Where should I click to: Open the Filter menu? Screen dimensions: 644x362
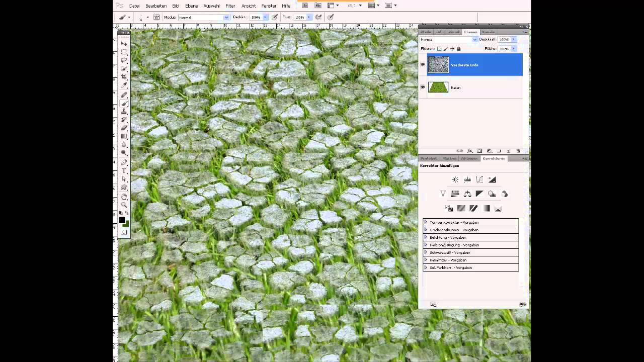(230, 6)
